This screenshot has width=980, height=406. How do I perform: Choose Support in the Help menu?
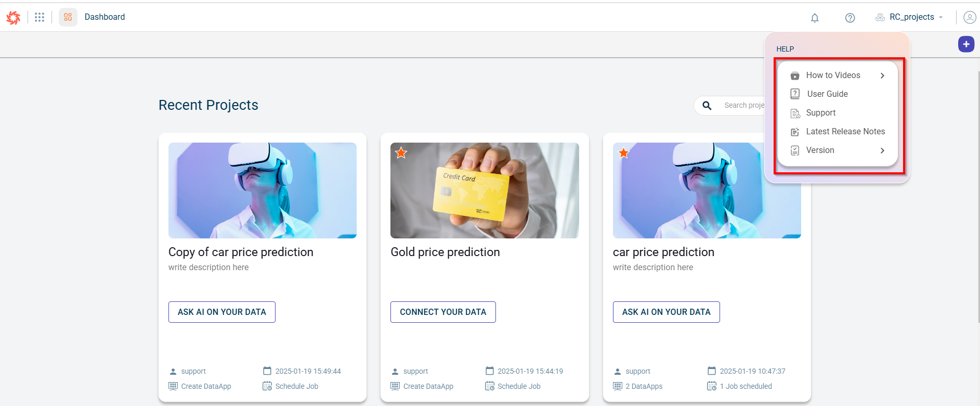[820, 113]
